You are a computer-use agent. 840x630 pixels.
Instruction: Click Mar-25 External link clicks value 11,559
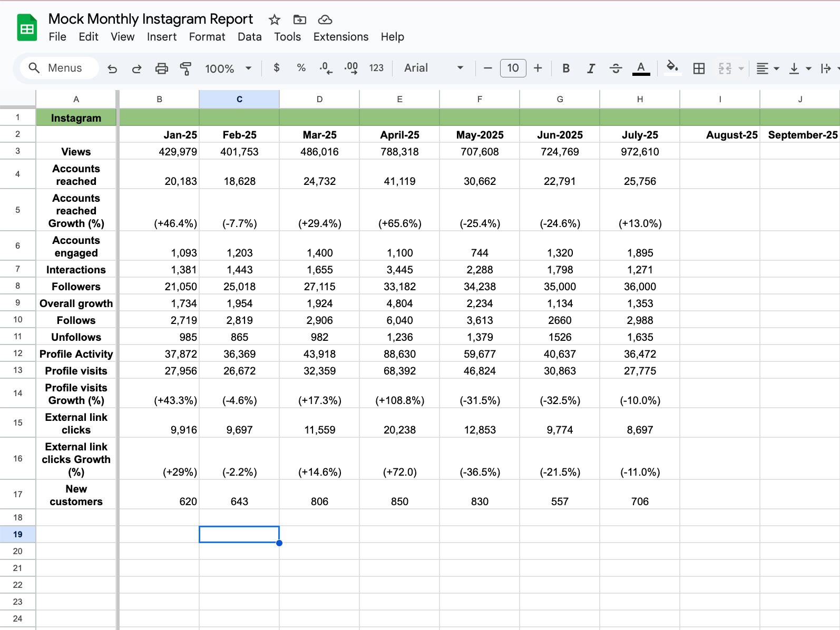[319, 422]
